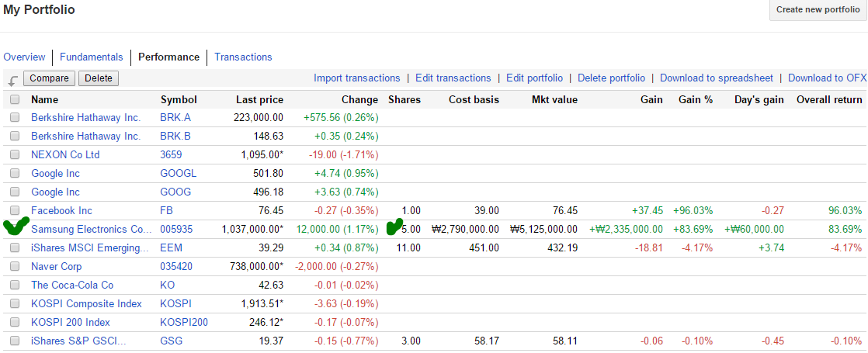Viewport: 868px width, 353px height.
Task: Sort by Cost basis column header
Action: [474, 100]
